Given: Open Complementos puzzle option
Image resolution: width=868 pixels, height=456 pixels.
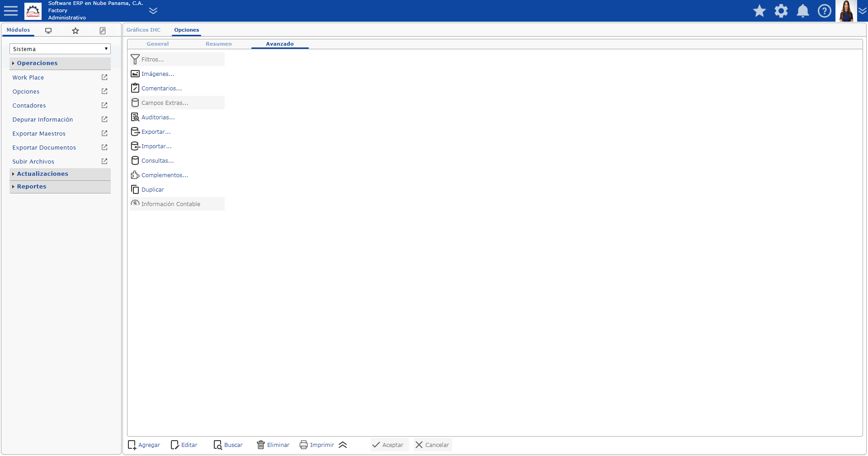Looking at the screenshot, I should click(177, 175).
